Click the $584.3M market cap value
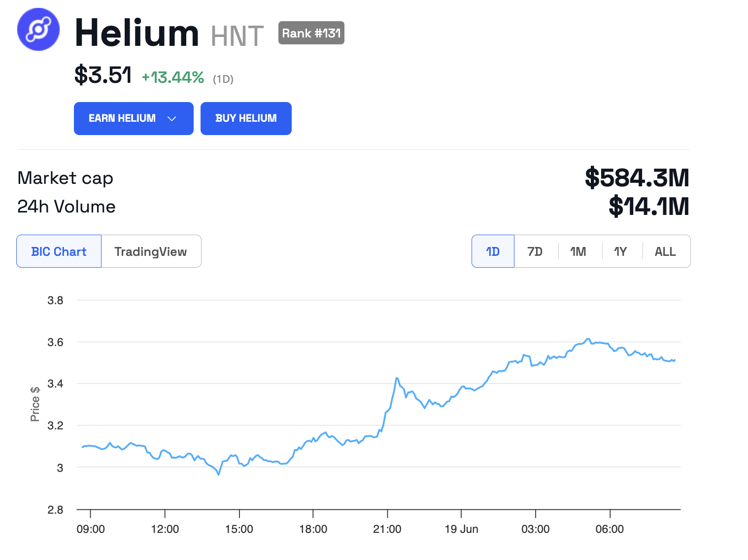748x560 pixels. click(637, 178)
